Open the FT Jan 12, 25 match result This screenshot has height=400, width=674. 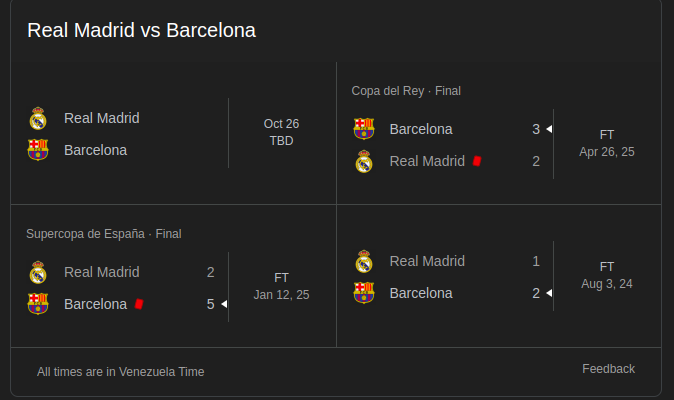[281, 286]
